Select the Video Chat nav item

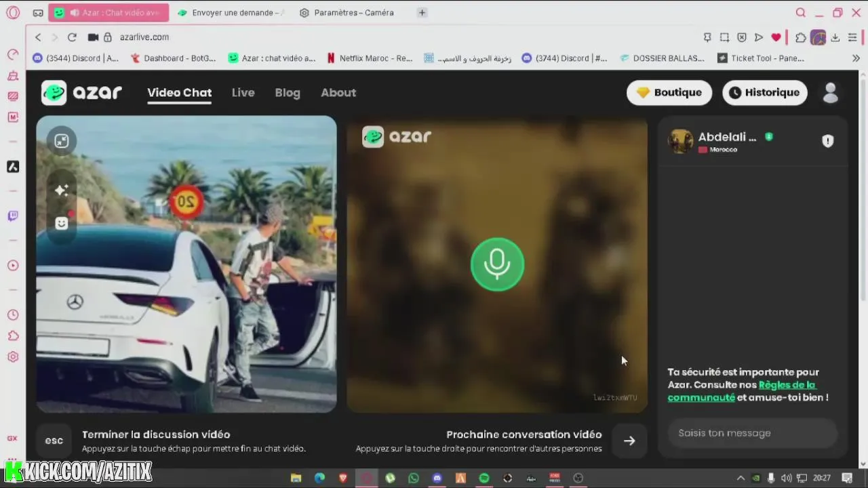[180, 93]
